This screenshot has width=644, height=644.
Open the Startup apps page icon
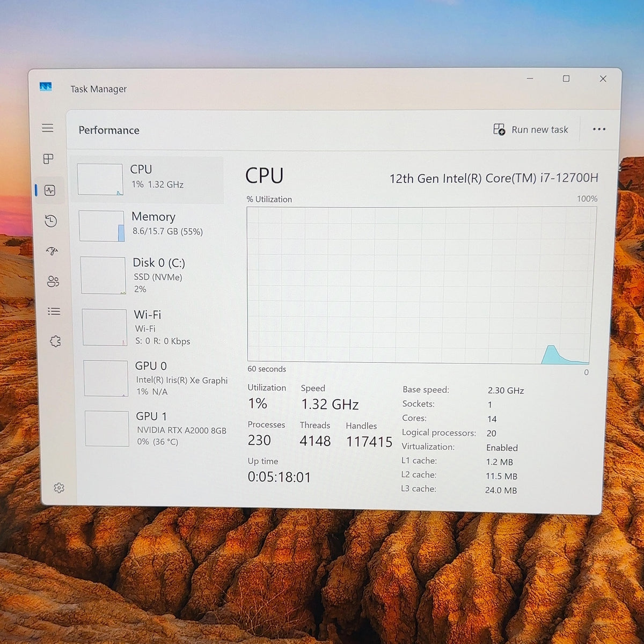point(52,251)
